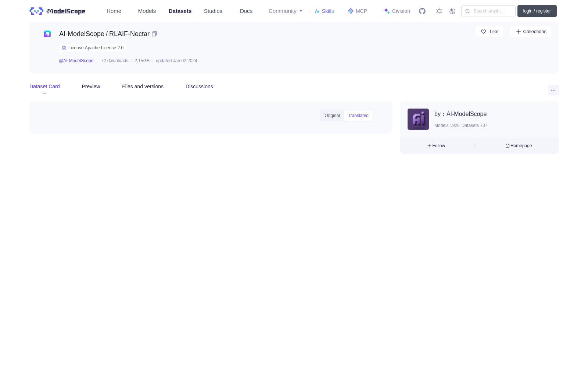Open the @AI-ModelScope profile link
588x368 pixels.
tap(76, 61)
